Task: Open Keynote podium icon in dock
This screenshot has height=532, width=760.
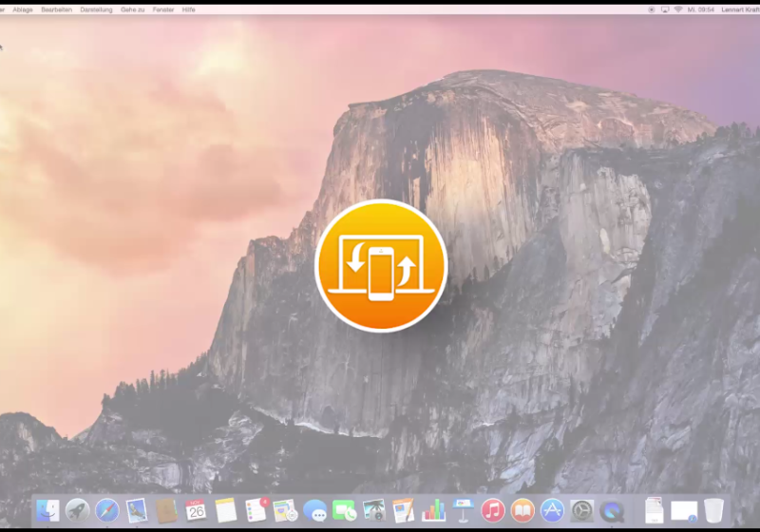Action: point(463,511)
